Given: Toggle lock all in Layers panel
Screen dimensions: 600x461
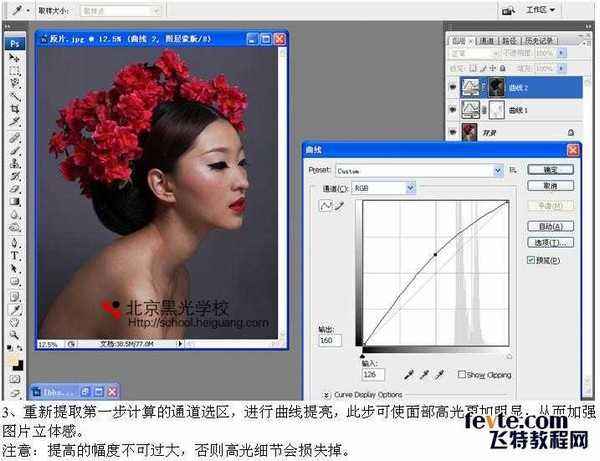Looking at the screenshot, I should pos(502,68).
